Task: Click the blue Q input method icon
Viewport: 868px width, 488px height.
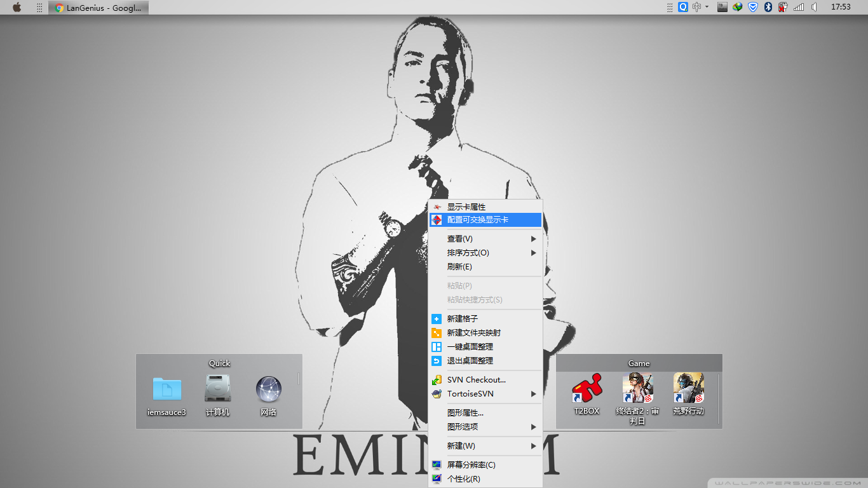Action: point(683,7)
